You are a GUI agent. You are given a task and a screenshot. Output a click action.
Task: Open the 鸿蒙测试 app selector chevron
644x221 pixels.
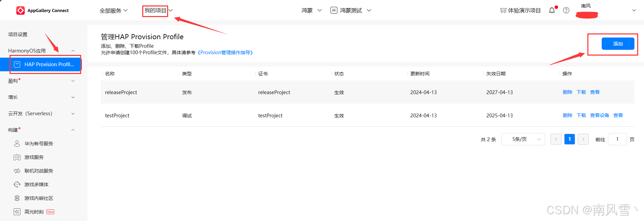click(369, 11)
